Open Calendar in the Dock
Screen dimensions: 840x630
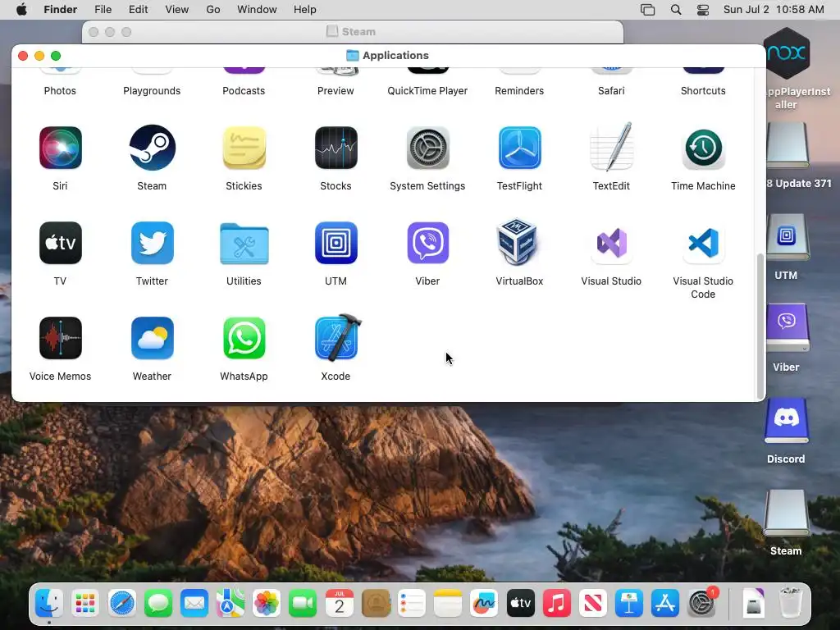pos(339,603)
